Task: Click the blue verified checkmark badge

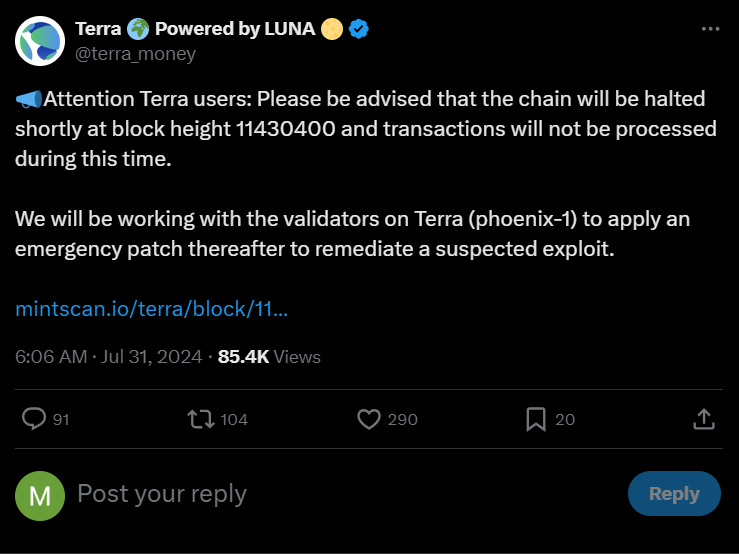Action: (359, 29)
